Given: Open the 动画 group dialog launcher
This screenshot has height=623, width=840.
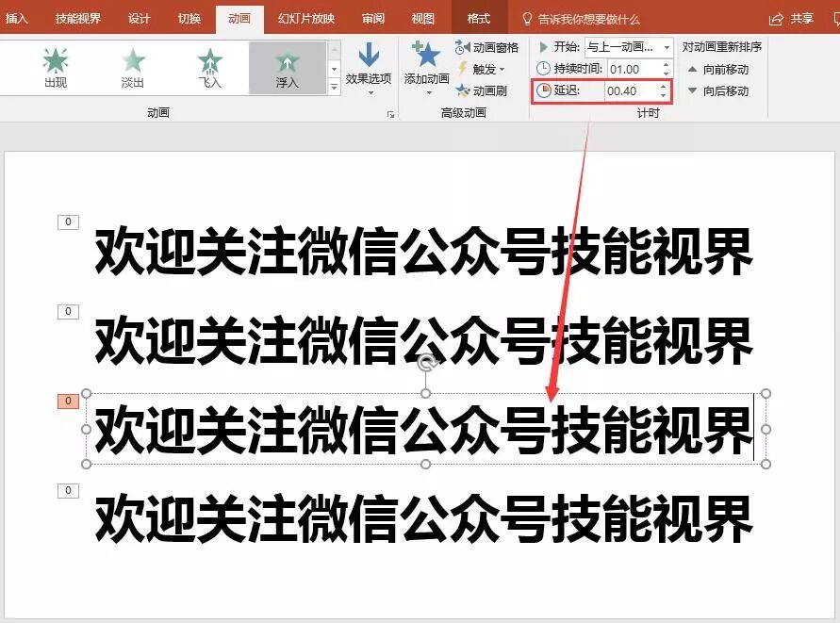Looking at the screenshot, I should 390,114.
